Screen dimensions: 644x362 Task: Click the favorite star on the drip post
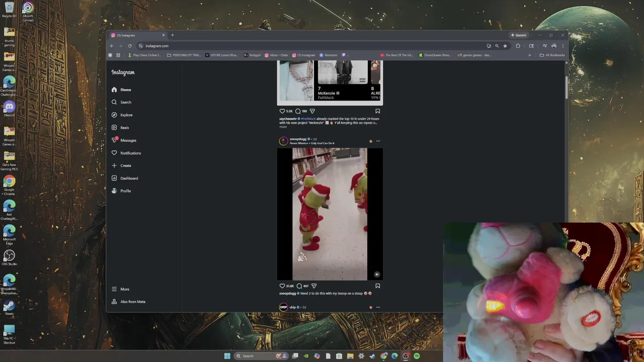(x=371, y=307)
